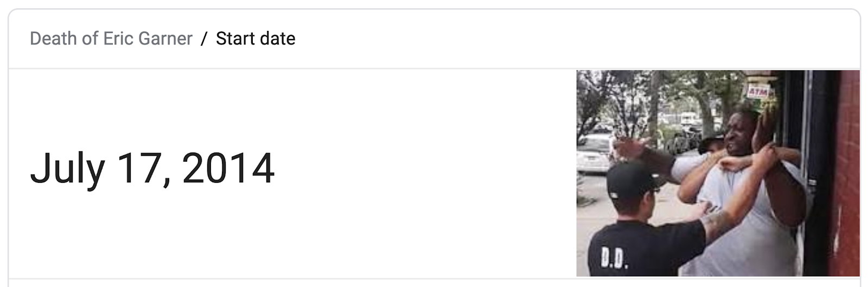Screen dimensions: 868x287
Task: Click the "July 17, 2014" date answer
Action: [x=152, y=168]
